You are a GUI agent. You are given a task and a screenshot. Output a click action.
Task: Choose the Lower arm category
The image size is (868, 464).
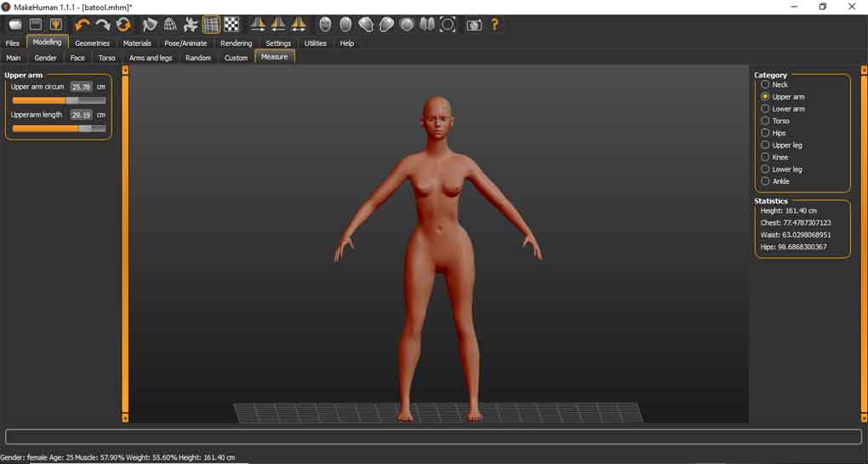(x=765, y=108)
